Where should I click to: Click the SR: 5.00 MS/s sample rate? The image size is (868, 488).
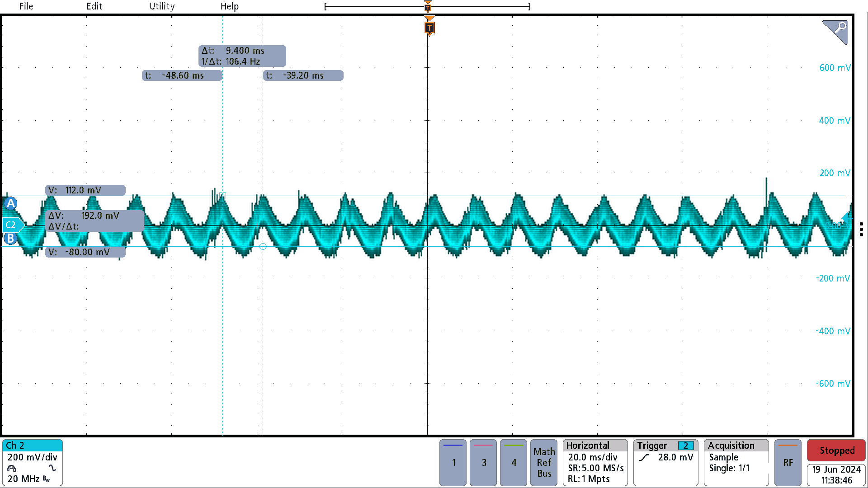coord(596,468)
